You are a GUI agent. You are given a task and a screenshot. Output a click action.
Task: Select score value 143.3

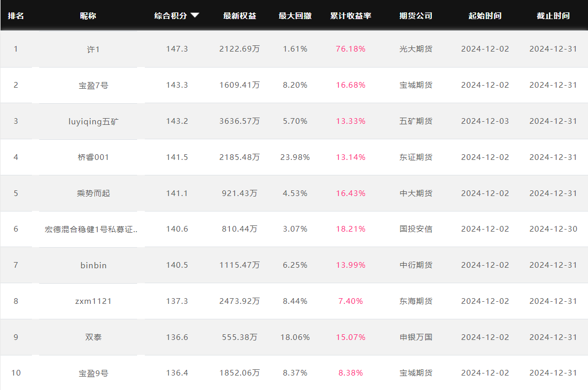pos(177,85)
